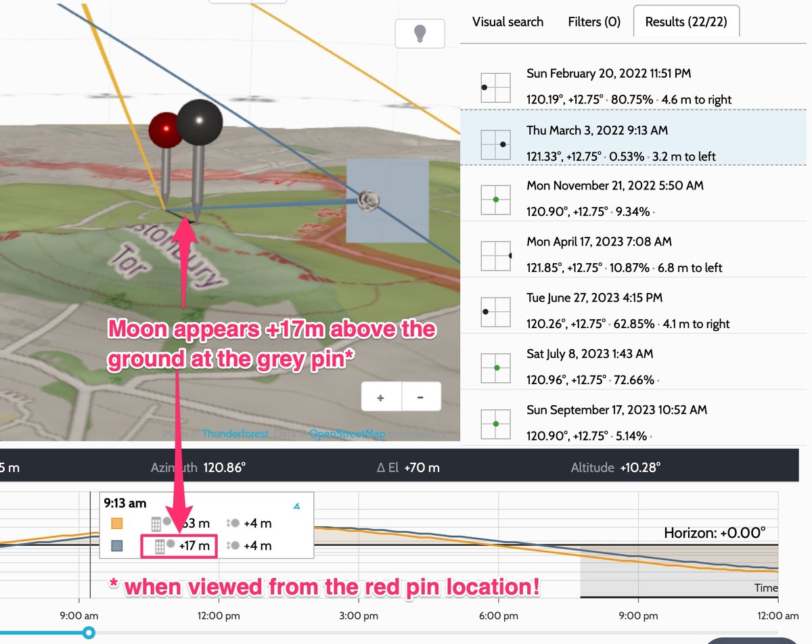Click the + button to zoom the map in
The height and width of the screenshot is (644, 812).
coord(380,396)
